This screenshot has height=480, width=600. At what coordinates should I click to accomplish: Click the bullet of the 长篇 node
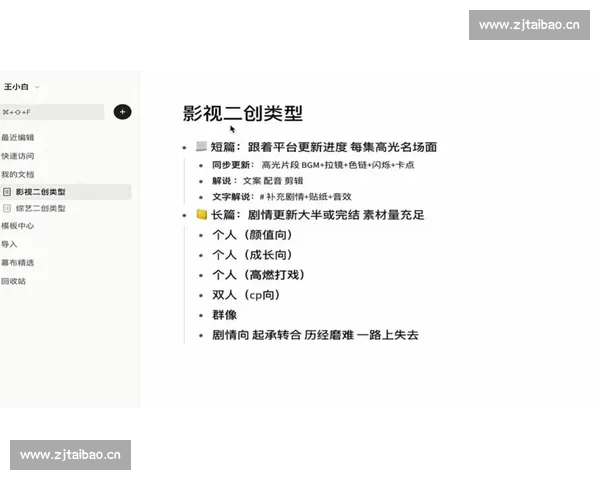tap(184, 216)
